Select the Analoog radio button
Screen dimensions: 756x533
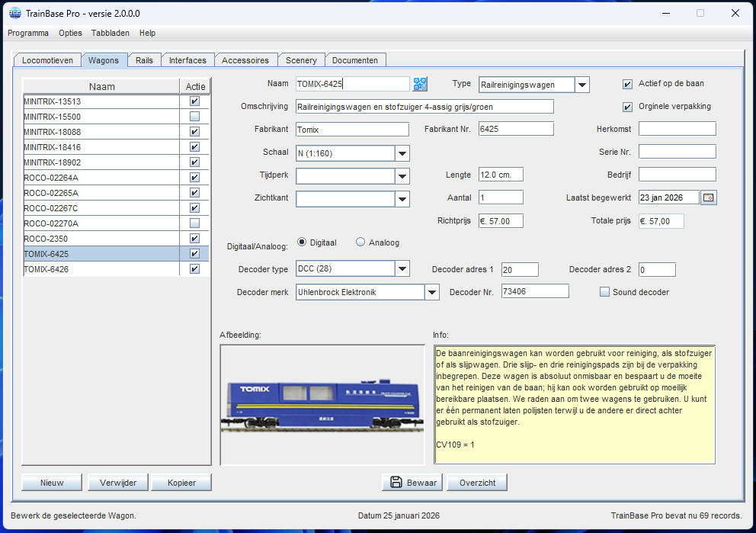pyautogui.click(x=361, y=242)
